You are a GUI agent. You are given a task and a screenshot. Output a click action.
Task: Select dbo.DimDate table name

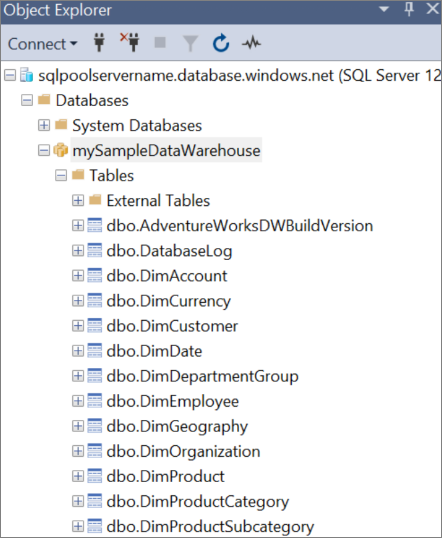point(154,351)
